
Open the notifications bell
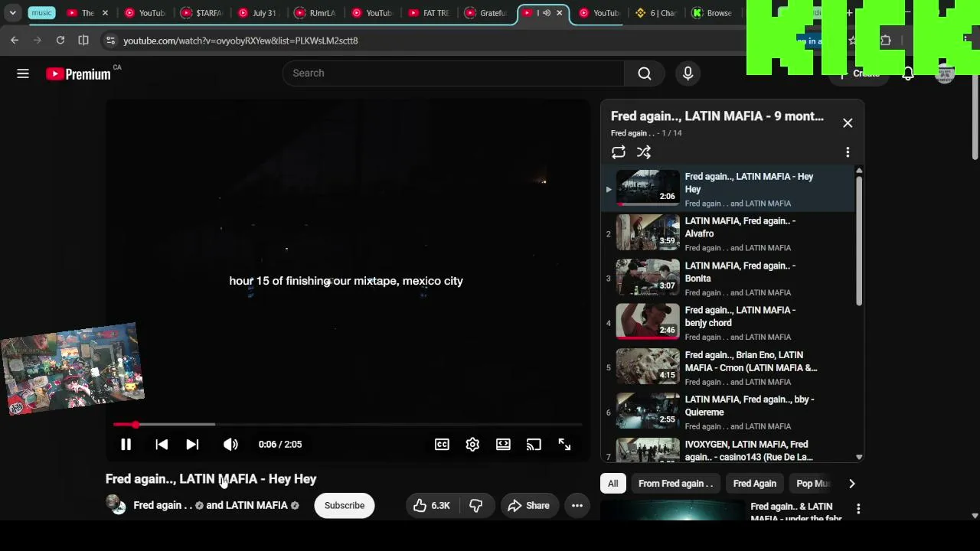(x=907, y=73)
